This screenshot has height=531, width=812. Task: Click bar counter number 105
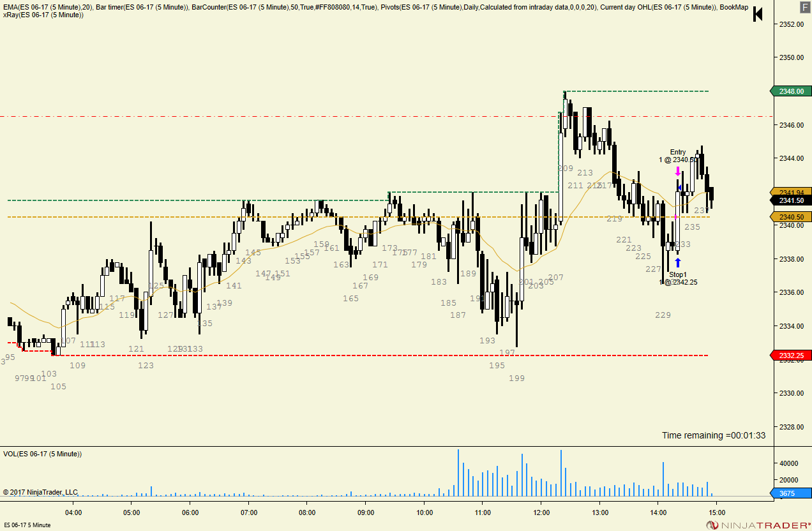[x=58, y=387]
